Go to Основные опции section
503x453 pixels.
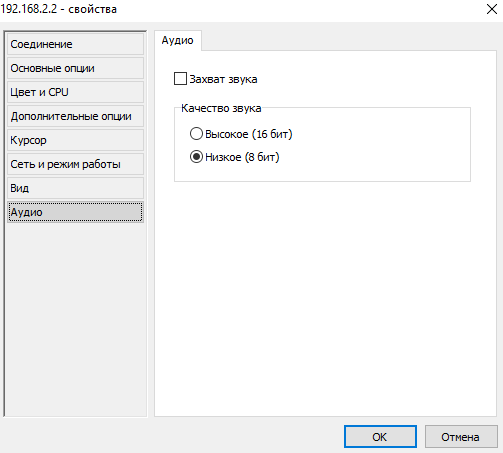(x=75, y=68)
